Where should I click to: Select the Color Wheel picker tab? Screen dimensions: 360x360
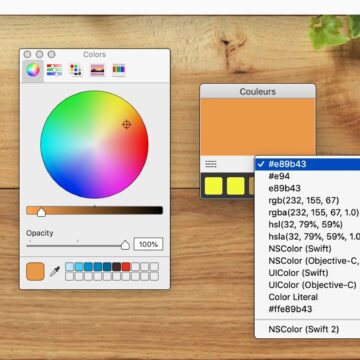pos(33,70)
